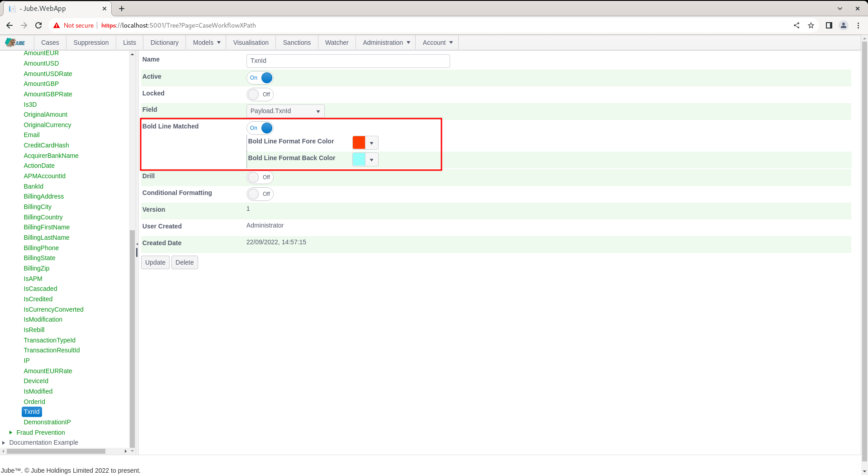Close the Jube.WebApp tab

pyautogui.click(x=104, y=9)
